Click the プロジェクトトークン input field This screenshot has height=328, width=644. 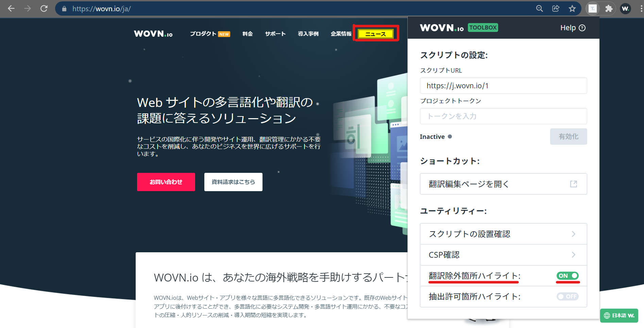[503, 116]
